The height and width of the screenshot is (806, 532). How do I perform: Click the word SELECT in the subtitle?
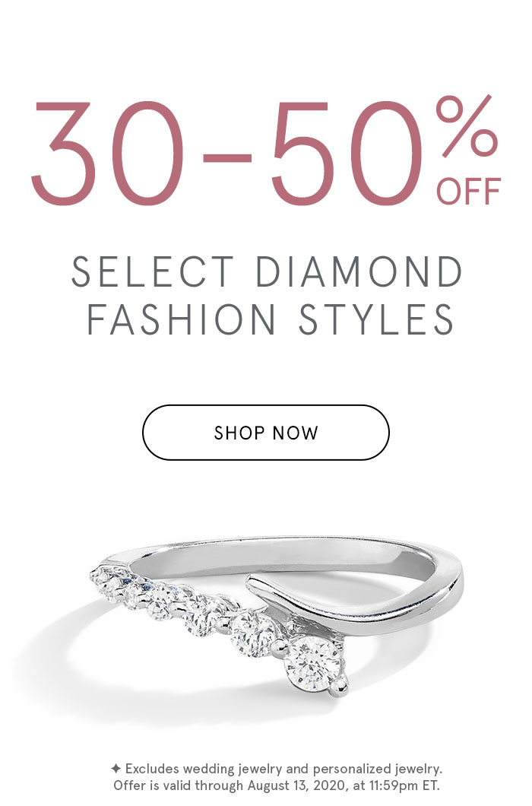coord(153,272)
